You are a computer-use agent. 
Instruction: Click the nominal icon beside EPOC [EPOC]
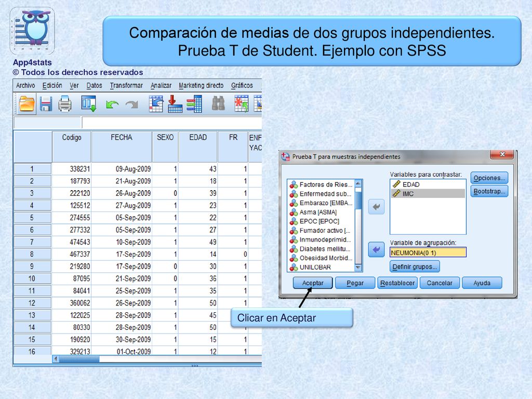click(x=294, y=221)
